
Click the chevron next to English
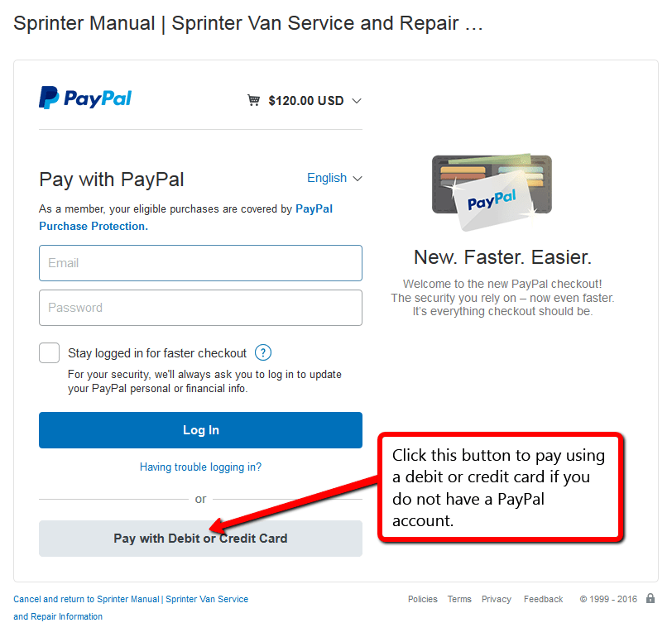[x=358, y=179]
